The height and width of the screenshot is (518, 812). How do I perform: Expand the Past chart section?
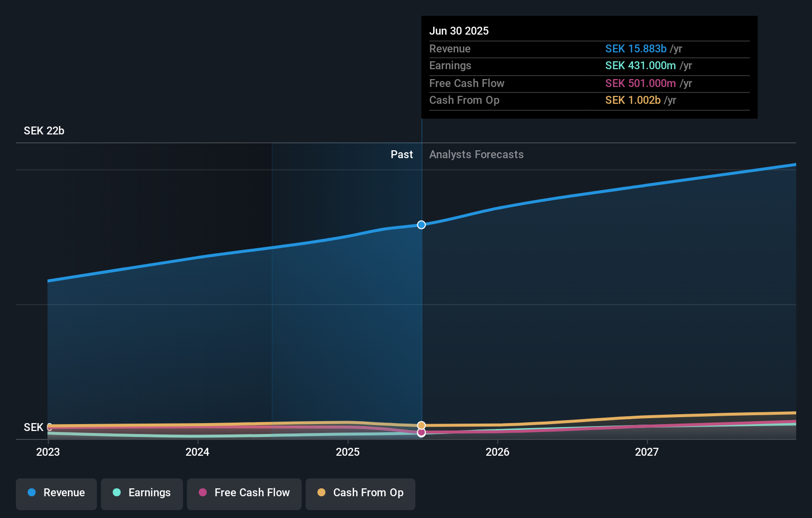point(402,154)
